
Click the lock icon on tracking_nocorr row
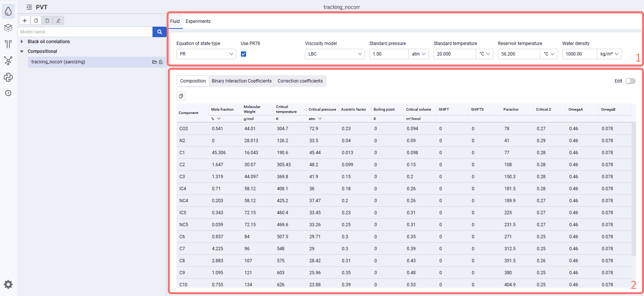coord(161,62)
